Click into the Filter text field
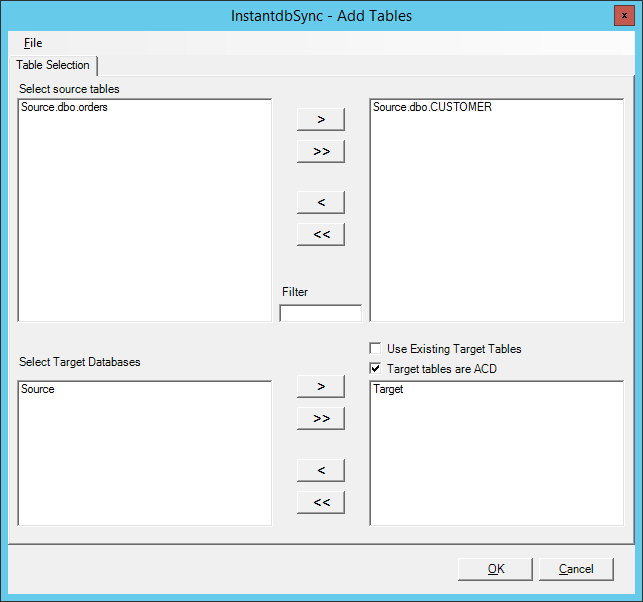 click(321, 313)
